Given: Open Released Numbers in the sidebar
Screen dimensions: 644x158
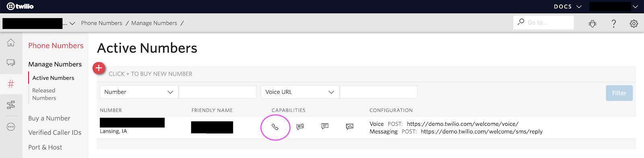Looking at the screenshot, I should click(x=44, y=94).
